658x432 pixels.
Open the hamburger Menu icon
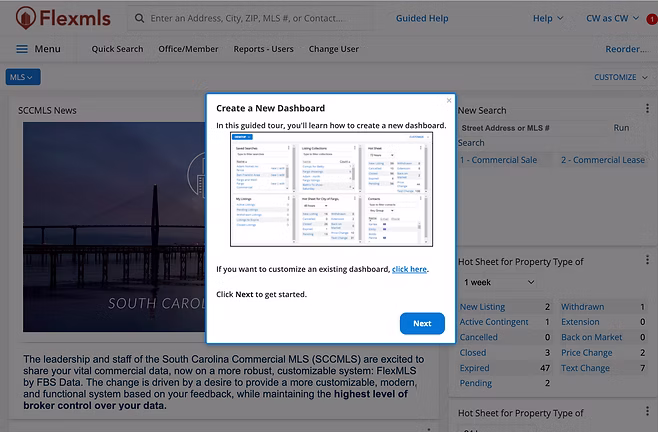pyautogui.click(x=21, y=49)
